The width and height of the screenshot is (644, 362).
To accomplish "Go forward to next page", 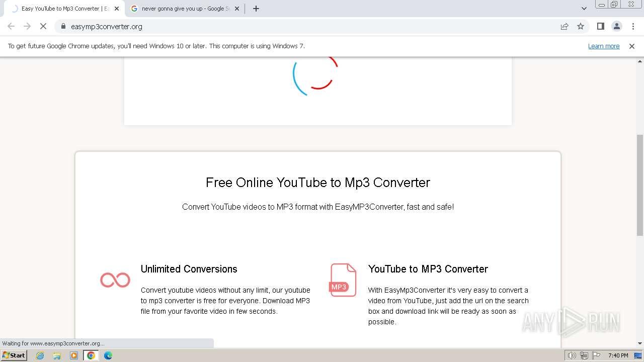I will click(27, 26).
